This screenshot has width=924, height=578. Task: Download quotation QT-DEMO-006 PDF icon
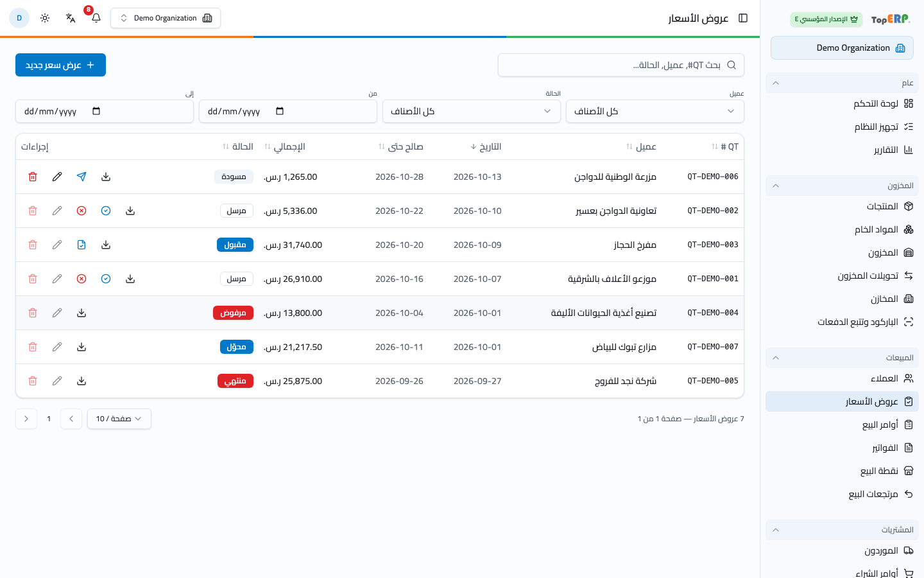coord(106,177)
